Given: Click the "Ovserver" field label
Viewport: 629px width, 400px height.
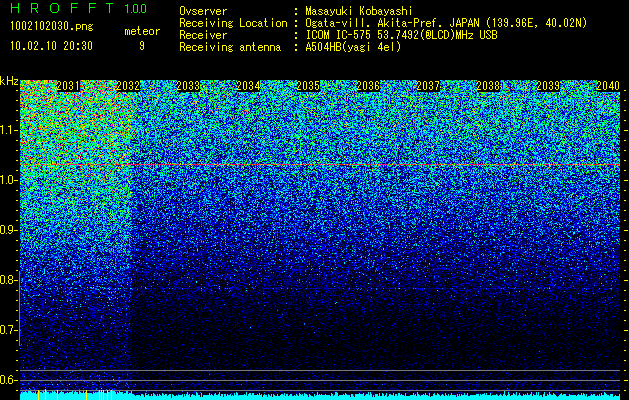Looking at the screenshot, I should click(x=203, y=11).
